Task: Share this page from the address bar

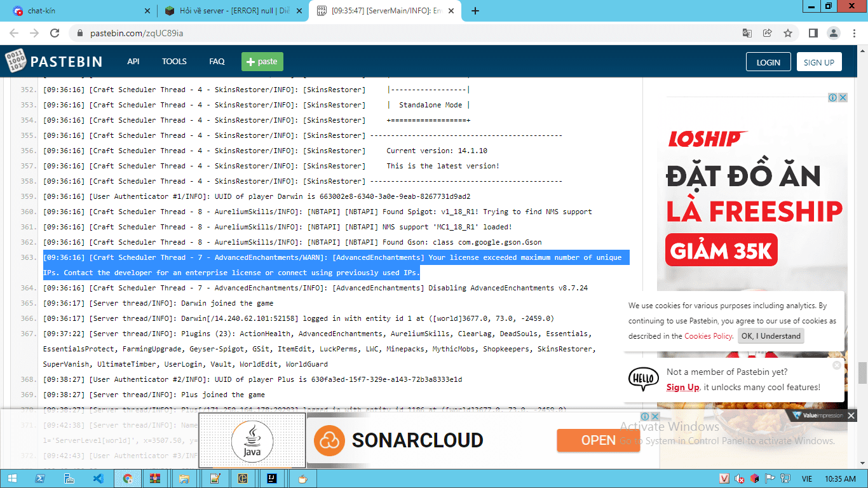Action: click(x=768, y=33)
